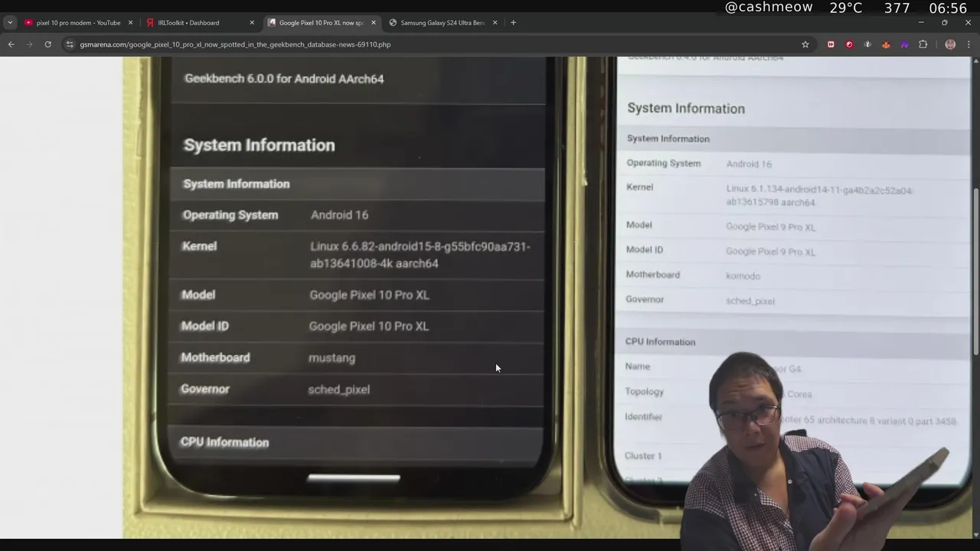Switch to the Samsung Galaxy S24 Ultra tab
This screenshot has height=551, width=980.
pos(443,23)
